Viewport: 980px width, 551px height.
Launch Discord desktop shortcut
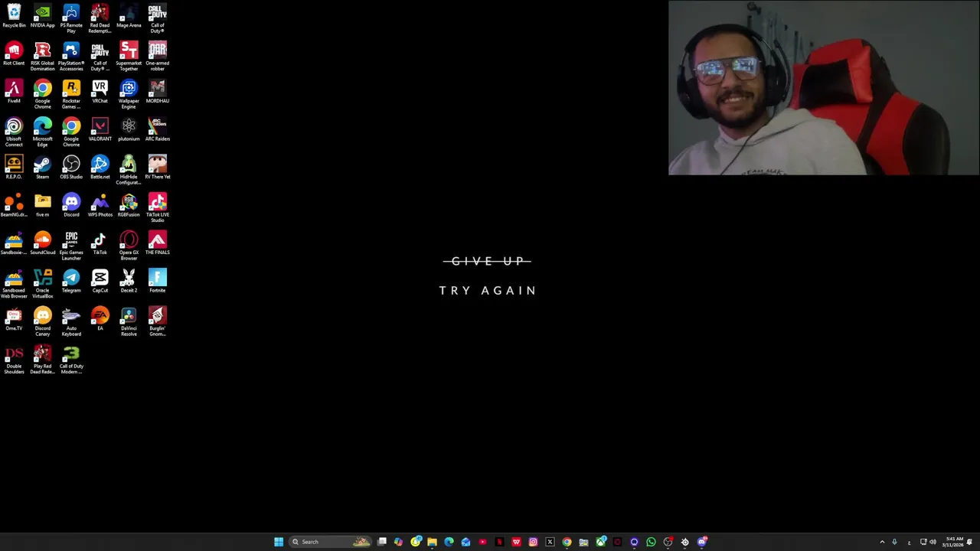tap(71, 206)
